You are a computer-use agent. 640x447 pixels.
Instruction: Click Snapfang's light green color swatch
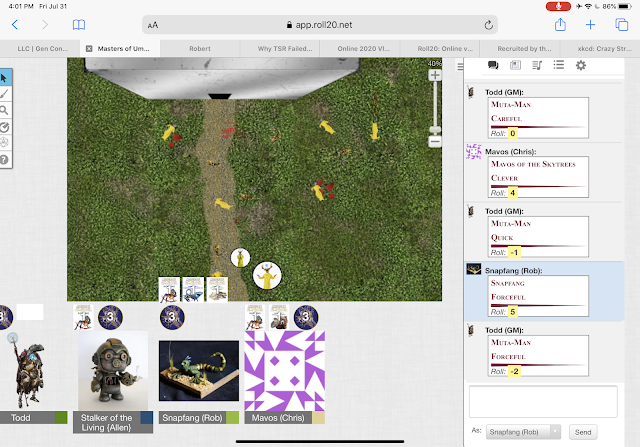[x=232, y=418]
